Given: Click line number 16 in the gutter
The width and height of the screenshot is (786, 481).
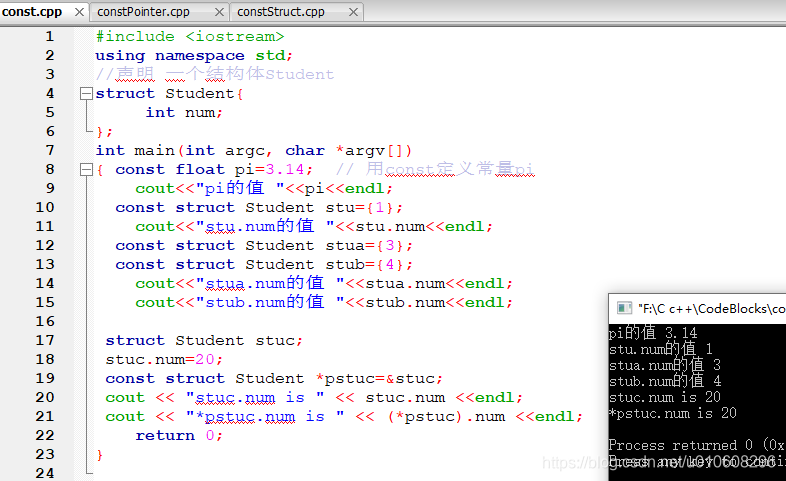Looking at the screenshot, I should pyautogui.click(x=45, y=321).
